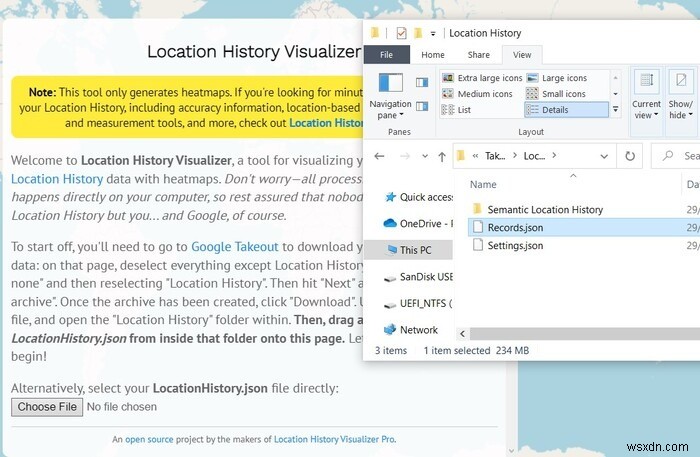Open recent locations dropdown arrow
The image size is (700, 457).
(425, 156)
